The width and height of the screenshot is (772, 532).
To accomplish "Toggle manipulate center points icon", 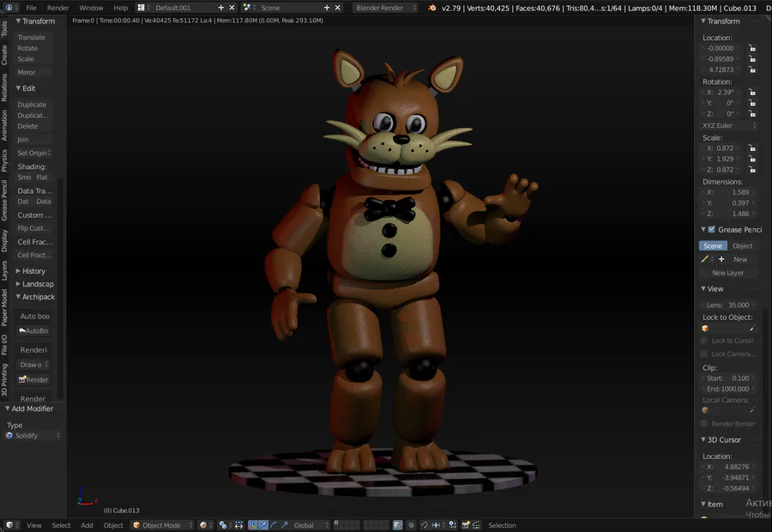I will (238, 525).
